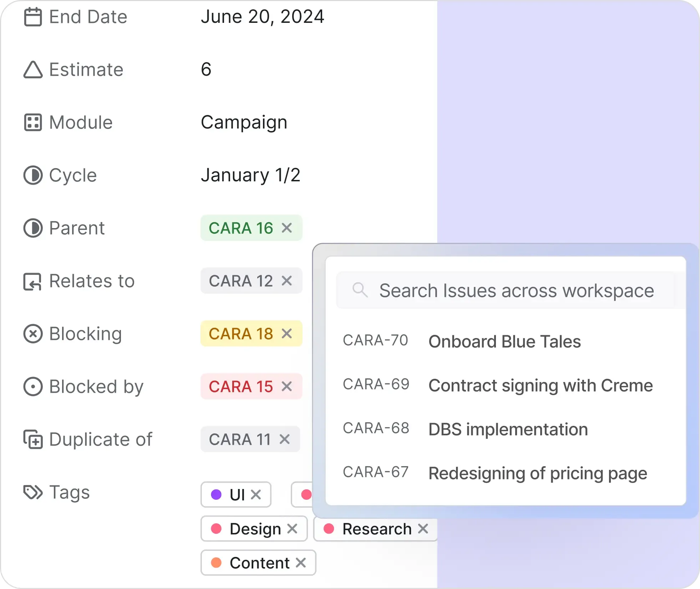Remove the Design tag

tap(292, 529)
